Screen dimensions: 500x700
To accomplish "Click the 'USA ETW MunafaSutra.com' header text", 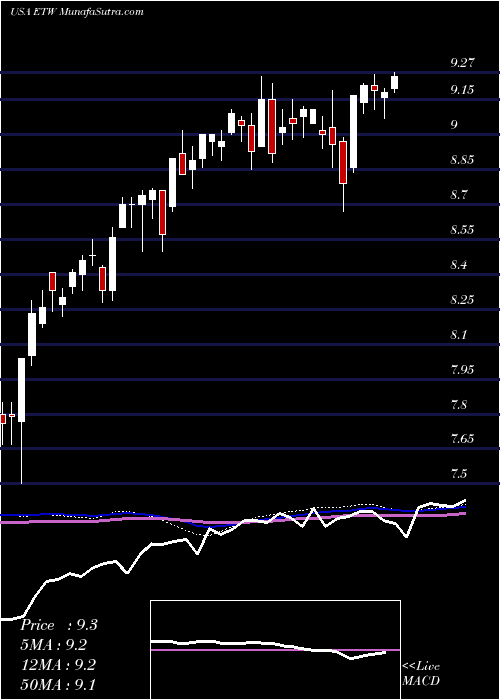I will click(x=77, y=12).
